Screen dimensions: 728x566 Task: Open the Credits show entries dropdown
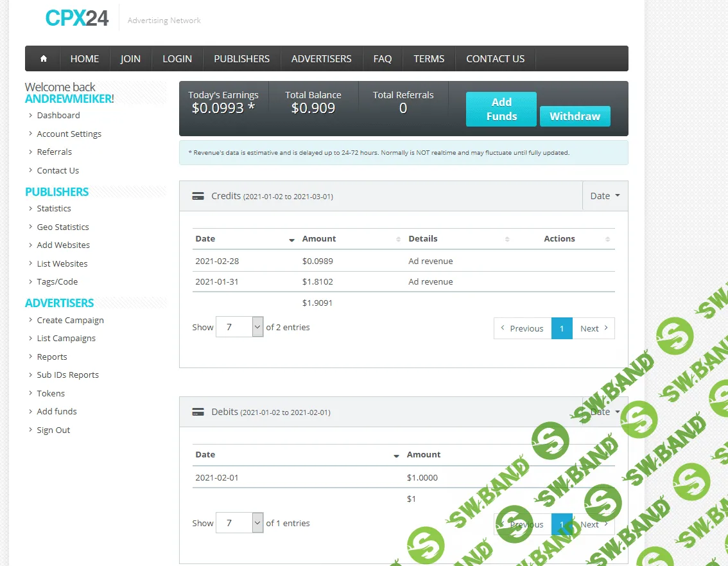click(x=239, y=327)
